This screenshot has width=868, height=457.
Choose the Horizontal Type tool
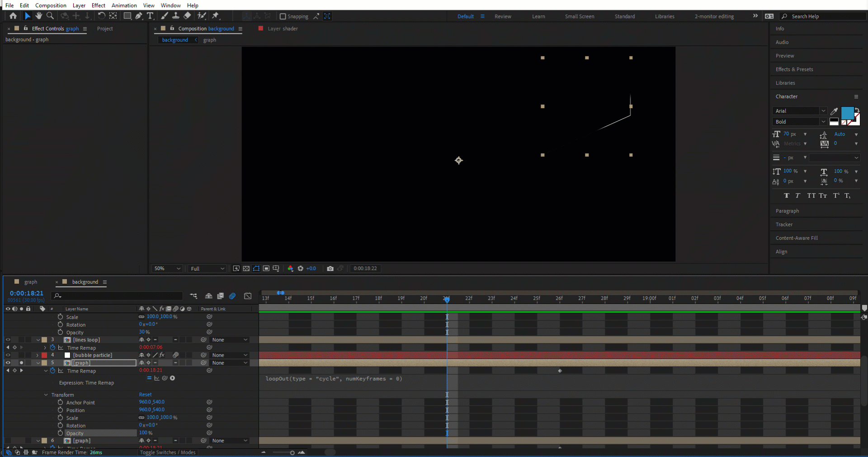click(x=151, y=16)
